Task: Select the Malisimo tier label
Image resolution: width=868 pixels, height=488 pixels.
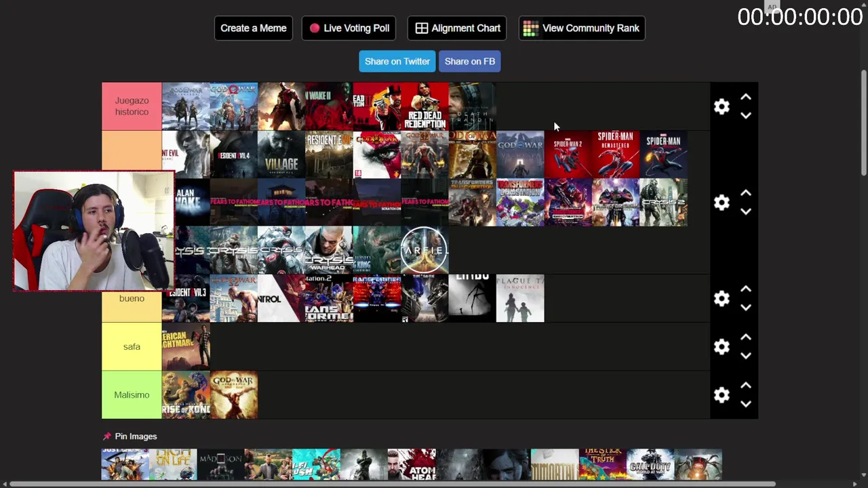Action: tap(132, 395)
